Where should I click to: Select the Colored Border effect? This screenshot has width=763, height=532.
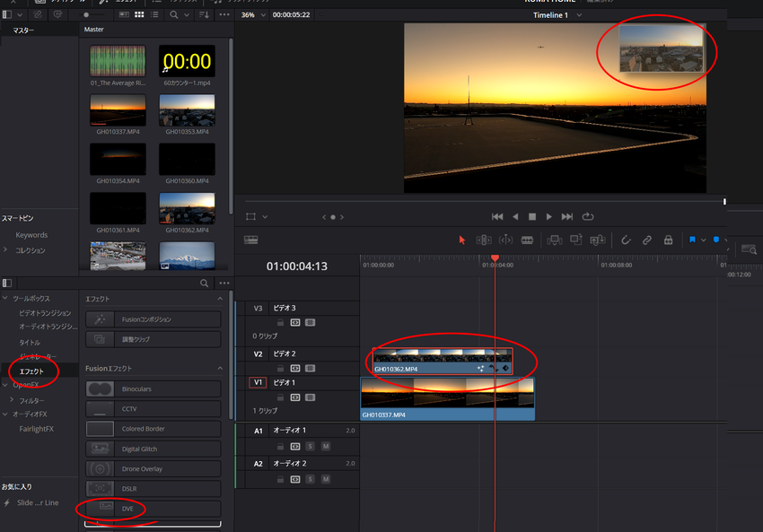click(153, 429)
